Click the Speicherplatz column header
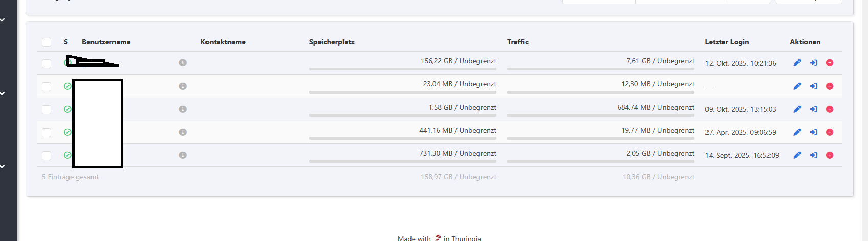The image size is (868, 241). coord(331,42)
